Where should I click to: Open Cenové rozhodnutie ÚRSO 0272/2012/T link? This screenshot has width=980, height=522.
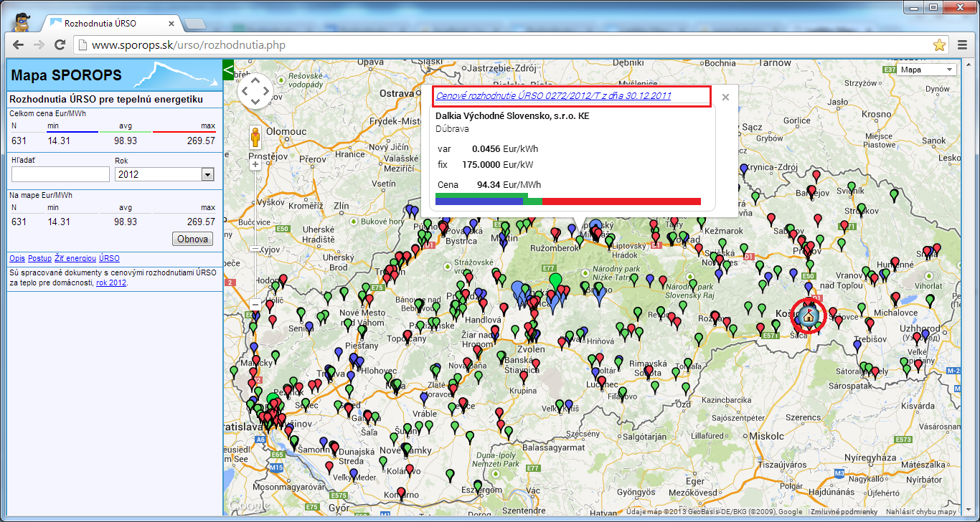(553, 95)
